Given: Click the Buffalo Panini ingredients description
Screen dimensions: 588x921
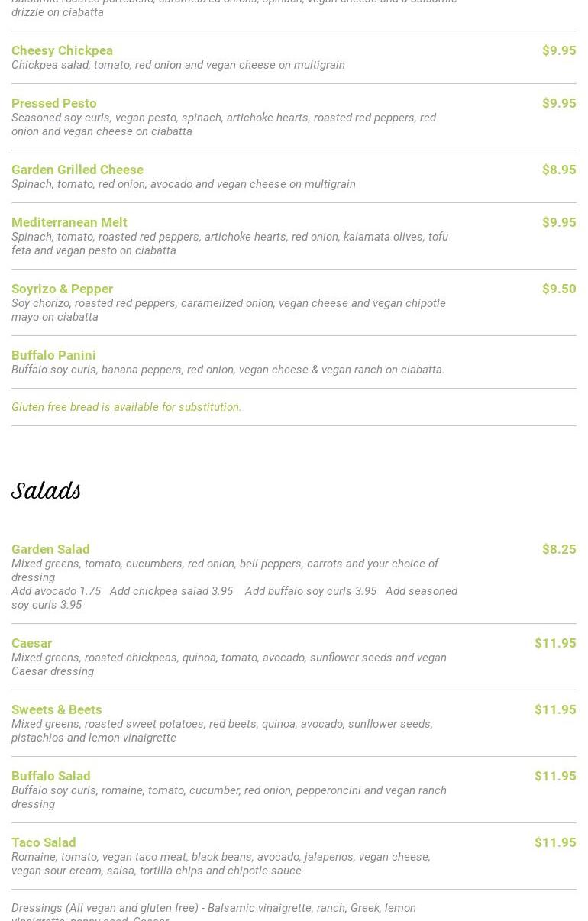Looking at the screenshot, I should point(228,370).
